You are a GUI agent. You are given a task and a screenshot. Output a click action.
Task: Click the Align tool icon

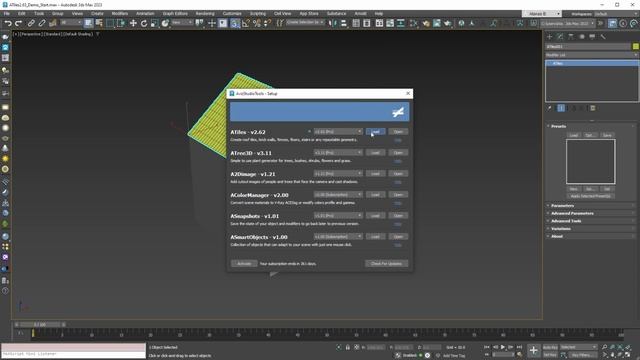343,24
